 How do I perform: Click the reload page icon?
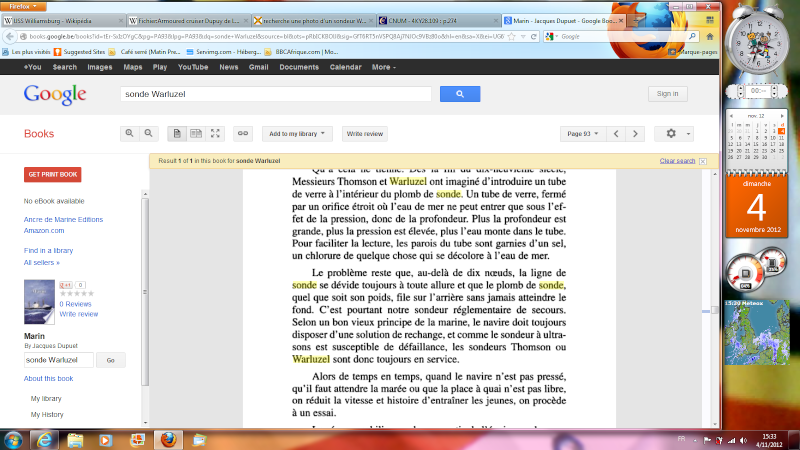(534, 36)
